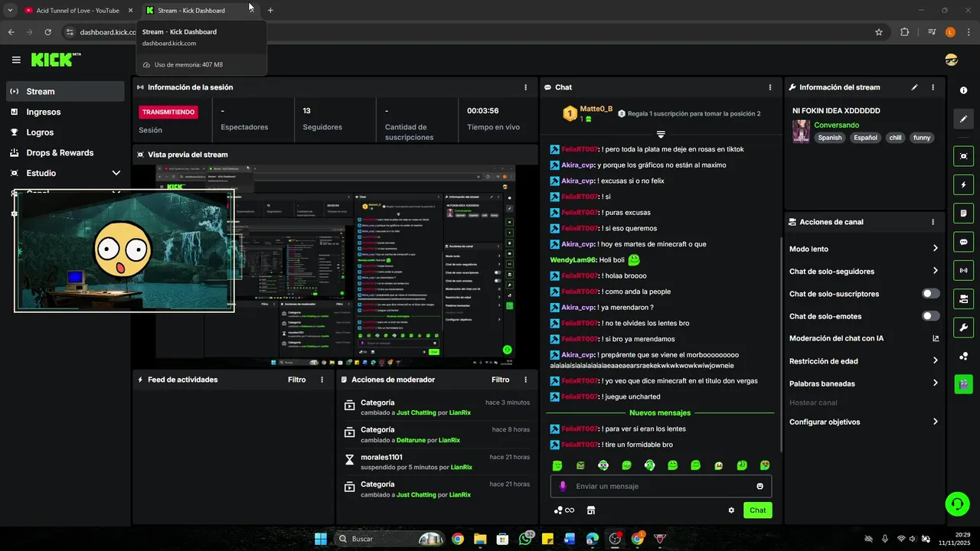Click the Windows Start button
The height and width of the screenshot is (551, 980).
(321, 539)
